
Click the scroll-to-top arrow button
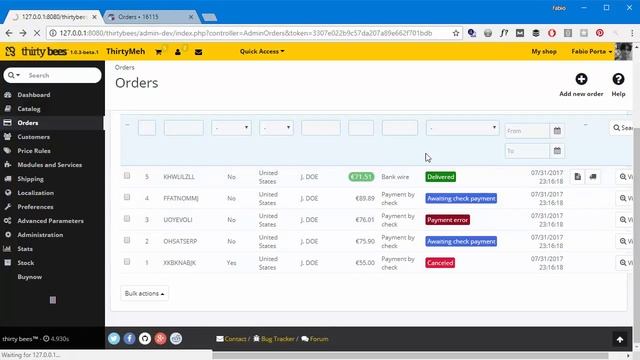(620, 339)
